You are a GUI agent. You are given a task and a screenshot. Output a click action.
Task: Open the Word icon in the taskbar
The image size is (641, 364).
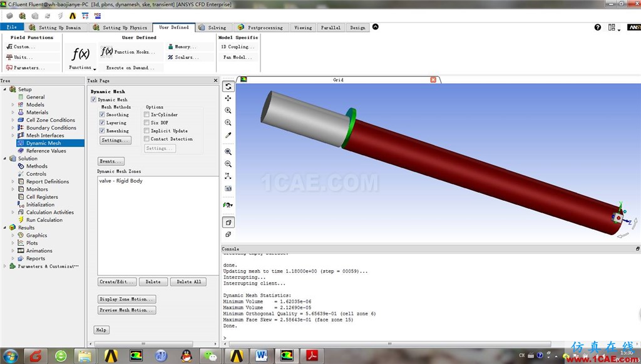point(261,356)
